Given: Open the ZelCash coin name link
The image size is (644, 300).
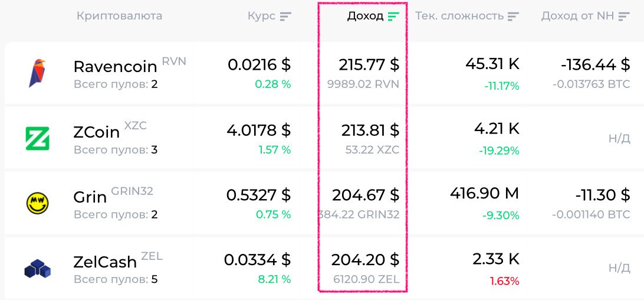Looking at the screenshot, I should click(x=105, y=262).
